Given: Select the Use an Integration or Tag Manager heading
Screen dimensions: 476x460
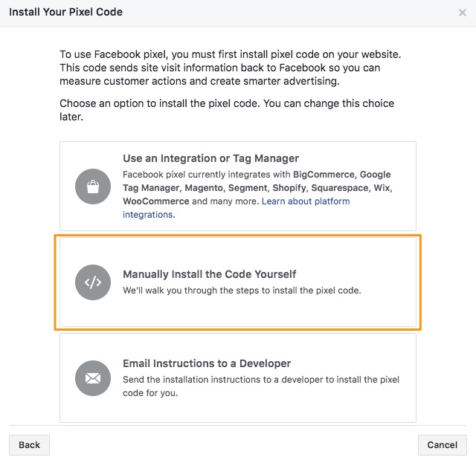Looking at the screenshot, I should click(x=210, y=158).
